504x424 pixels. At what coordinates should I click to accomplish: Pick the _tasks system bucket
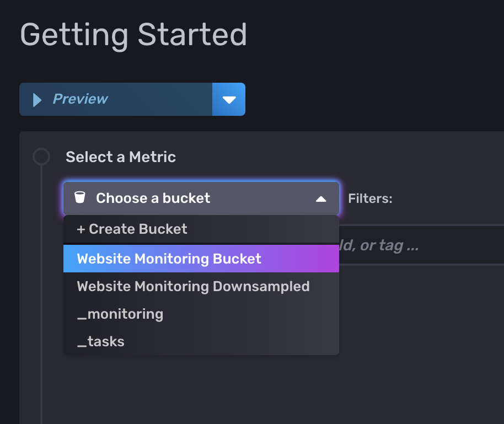tap(101, 342)
